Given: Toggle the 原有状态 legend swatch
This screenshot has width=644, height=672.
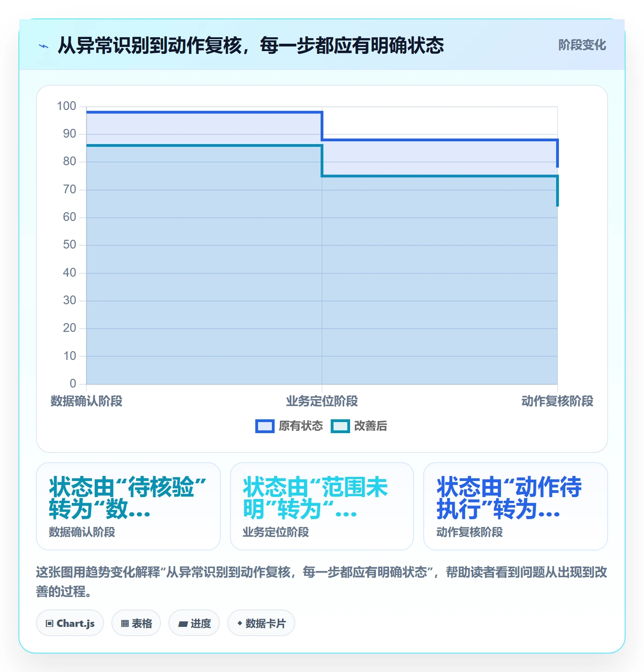Looking at the screenshot, I should click(x=265, y=426).
